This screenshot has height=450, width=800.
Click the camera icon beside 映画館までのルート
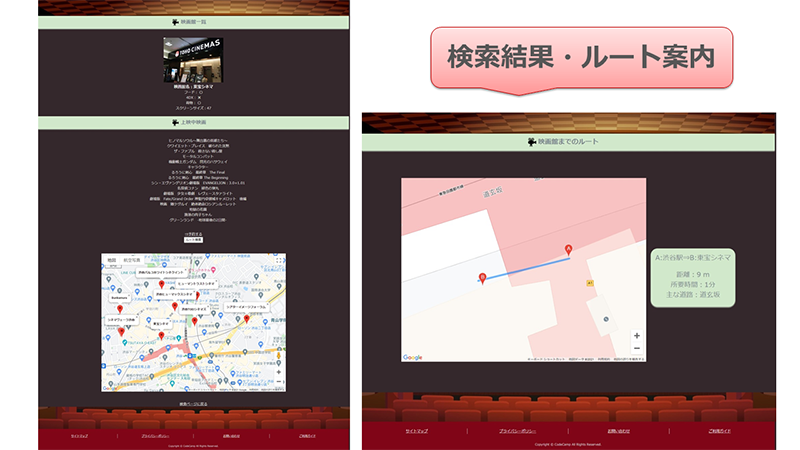(531, 142)
